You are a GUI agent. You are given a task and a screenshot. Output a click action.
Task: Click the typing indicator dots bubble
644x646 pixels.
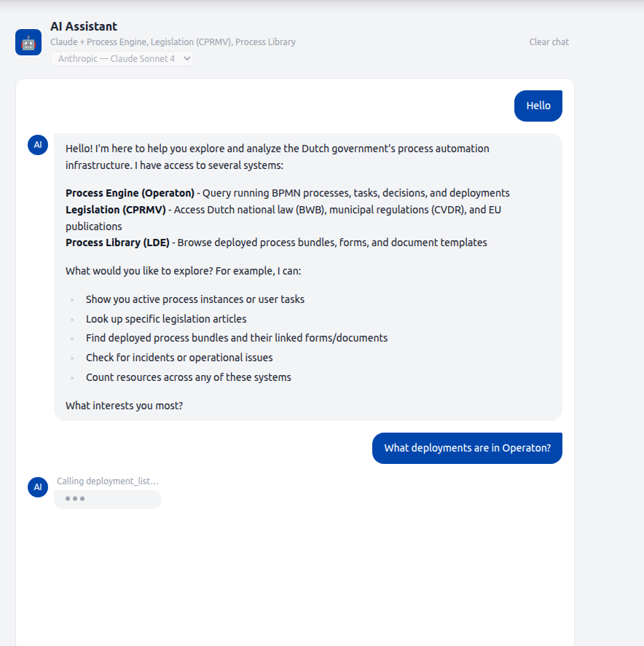click(x=107, y=499)
